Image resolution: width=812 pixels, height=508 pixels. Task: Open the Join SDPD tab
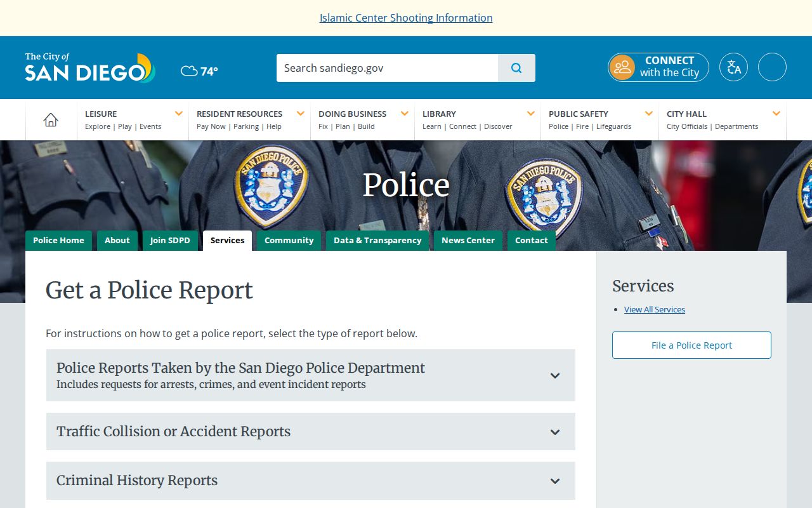(x=170, y=241)
